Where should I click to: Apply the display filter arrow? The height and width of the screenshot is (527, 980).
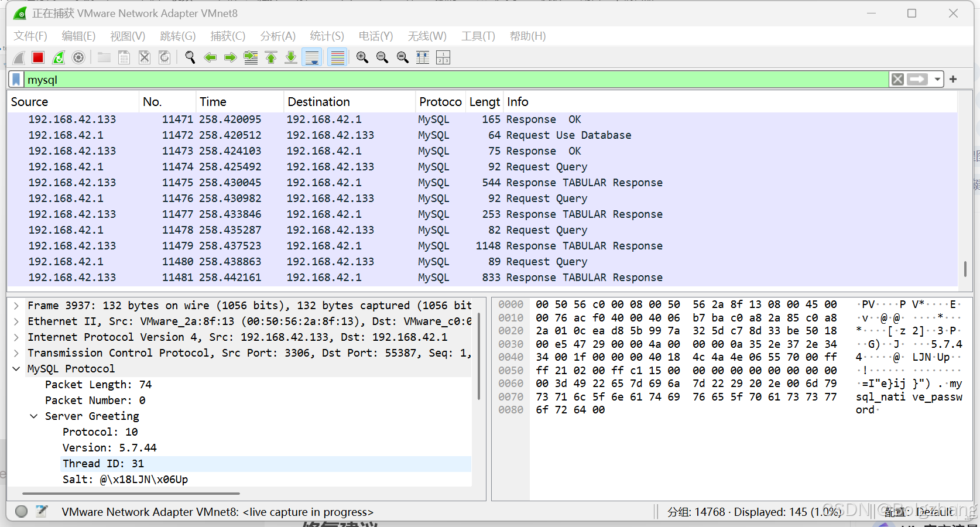click(x=917, y=80)
